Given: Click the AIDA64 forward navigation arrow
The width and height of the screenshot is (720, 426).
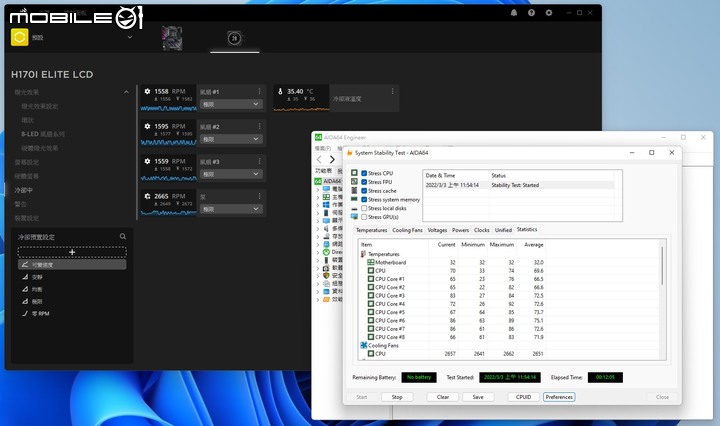Looking at the screenshot, I should (332, 160).
